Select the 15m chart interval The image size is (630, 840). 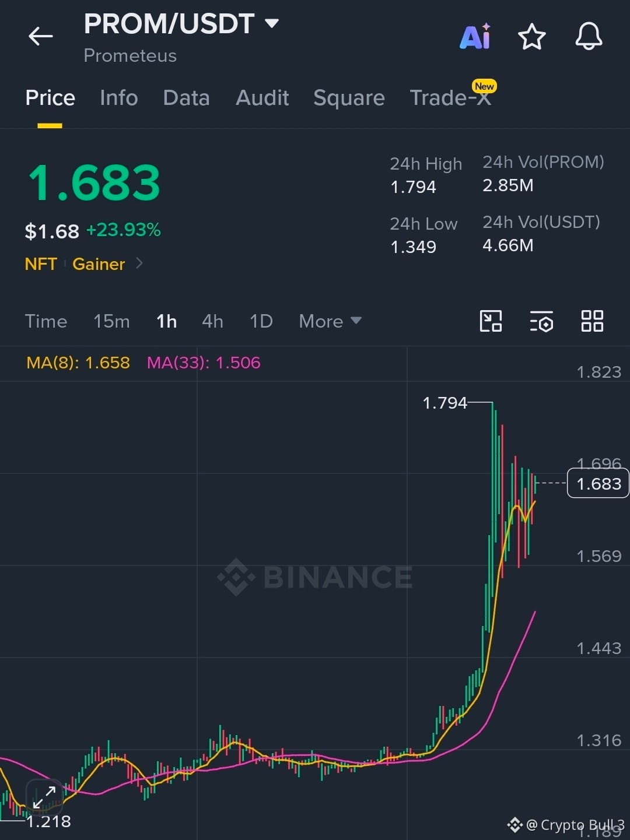coord(111,321)
